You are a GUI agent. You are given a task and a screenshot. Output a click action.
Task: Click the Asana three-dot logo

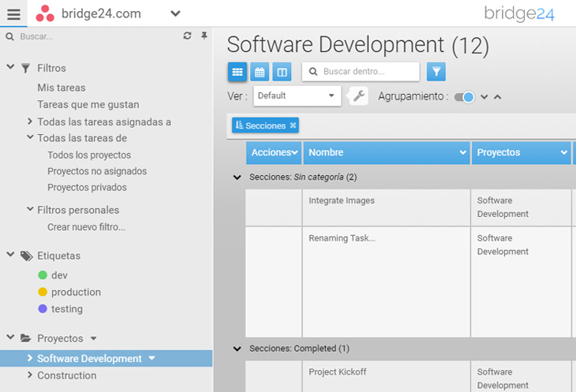click(x=45, y=13)
